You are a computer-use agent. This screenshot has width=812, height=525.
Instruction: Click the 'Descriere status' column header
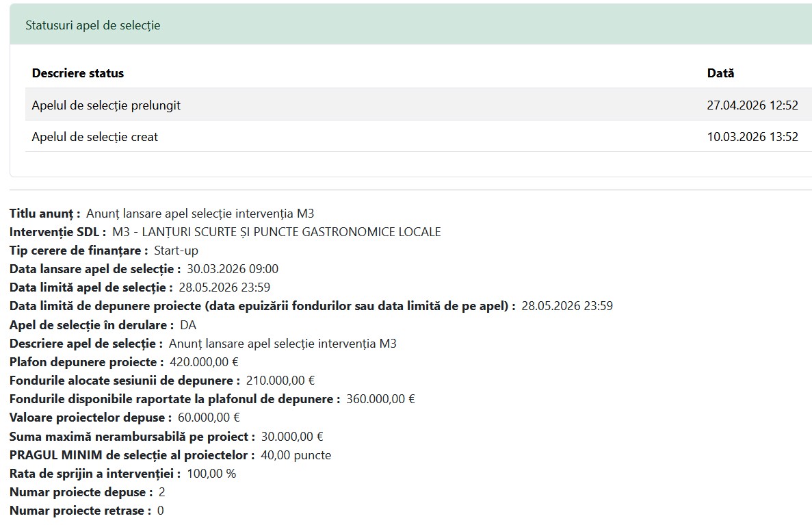[x=78, y=73]
